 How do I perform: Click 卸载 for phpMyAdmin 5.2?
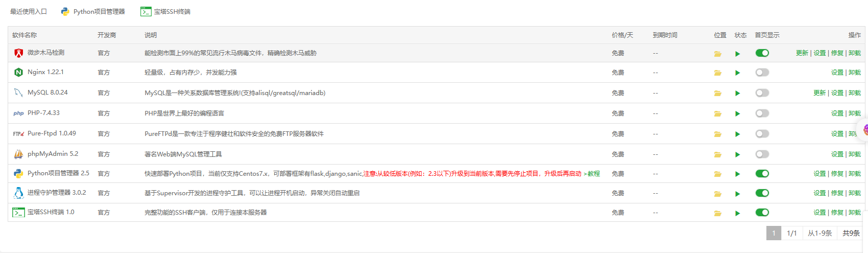tap(855, 154)
